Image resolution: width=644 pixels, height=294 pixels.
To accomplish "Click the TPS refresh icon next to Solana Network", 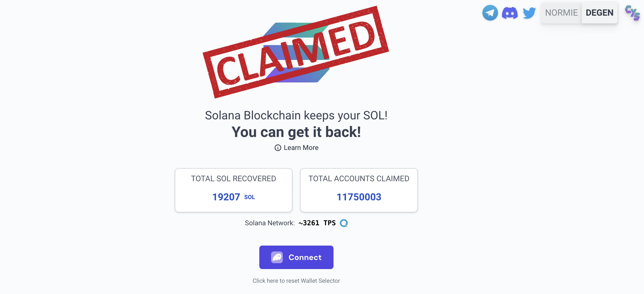I will [344, 223].
